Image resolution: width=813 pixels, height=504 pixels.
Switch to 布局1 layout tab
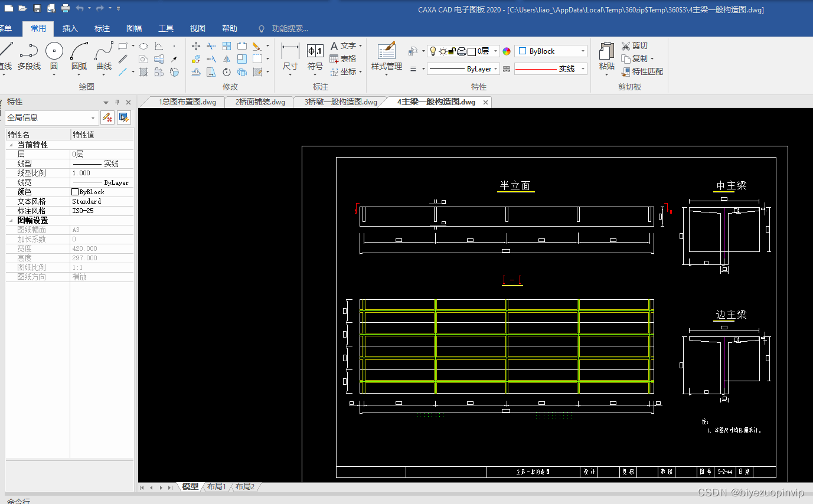tap(216, 487)
